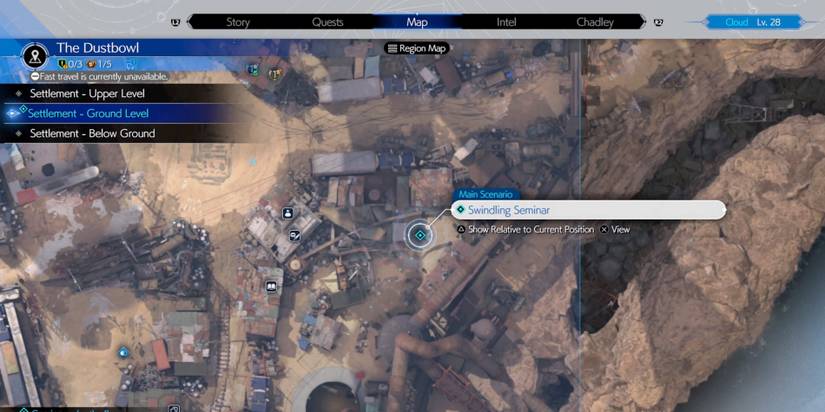Click the open book map icon
The width and height of the screenshot is (825, 412).
pyautogui.click(x=271, y=286)
